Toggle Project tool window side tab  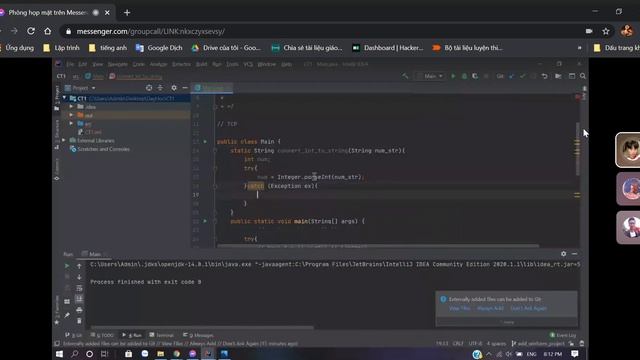[x=57, y=98]
